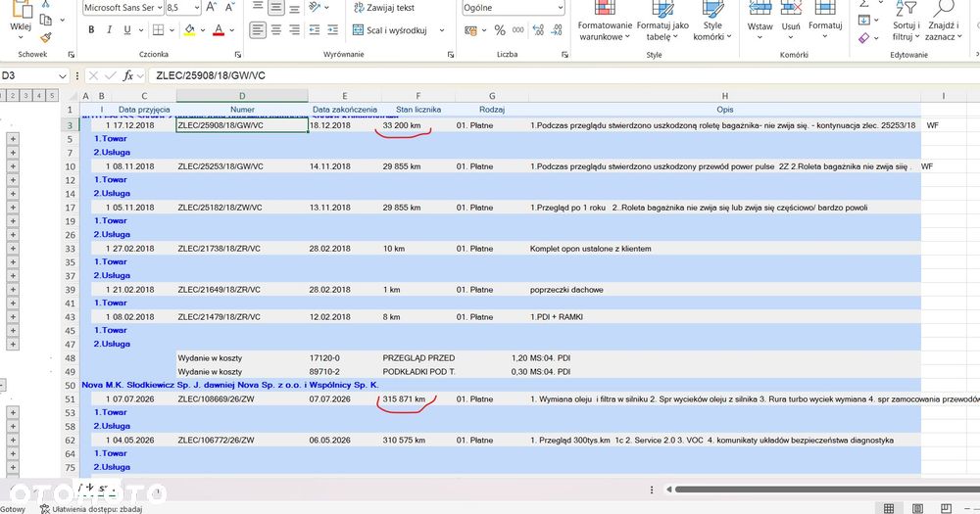This screenshot has width=980, height=514.
Task: Toggle Align Right alignment
Action: 294,30
